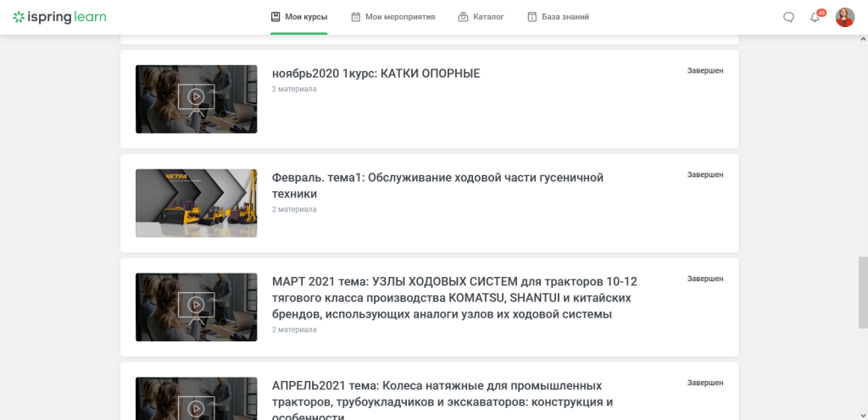The width and height of the screenshot is (868, 420).
Task: Open course Февраль. тема1: Обслуживание ходовой части
Action: tap(437, 185)
